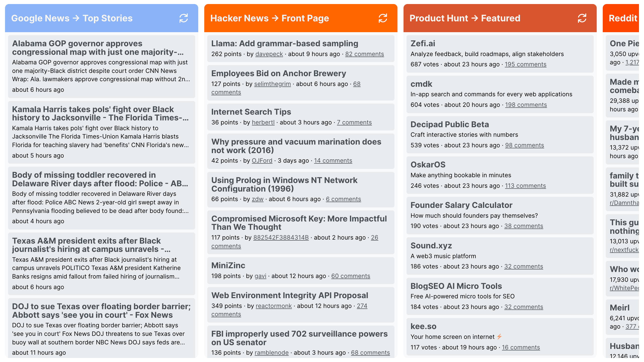The image size is (644, 362).
Task: Open user selimthegrim's profile
Action: (272, 84)
